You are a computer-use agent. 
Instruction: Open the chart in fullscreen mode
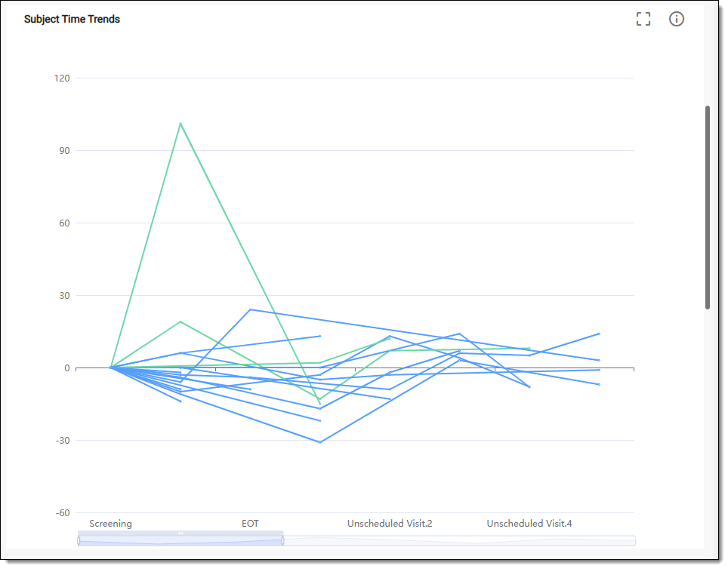tap(643, 19)
